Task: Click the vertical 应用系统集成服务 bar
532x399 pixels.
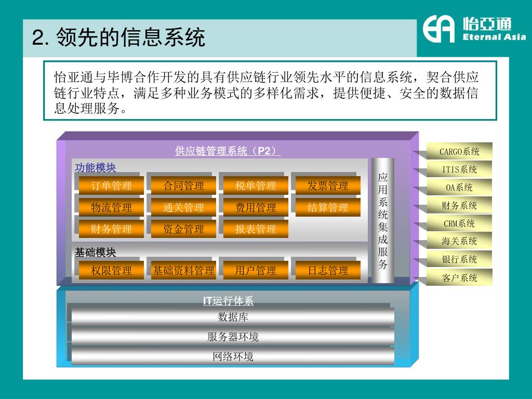Action: (x=383, y=220)
